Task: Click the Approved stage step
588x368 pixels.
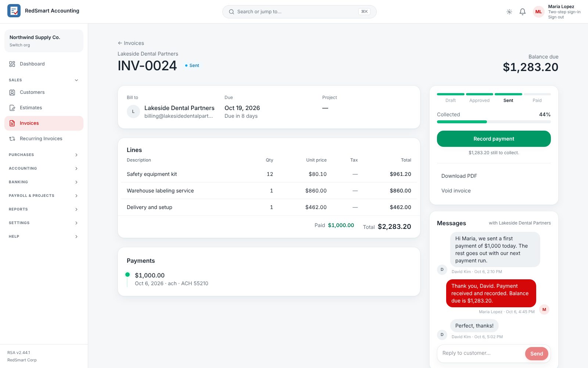Action: (x=479, y=98)
